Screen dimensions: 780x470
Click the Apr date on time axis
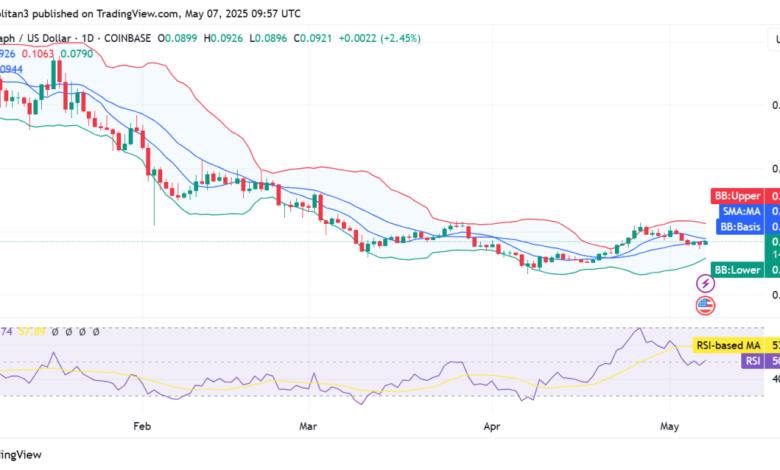(x=492, y=426)
